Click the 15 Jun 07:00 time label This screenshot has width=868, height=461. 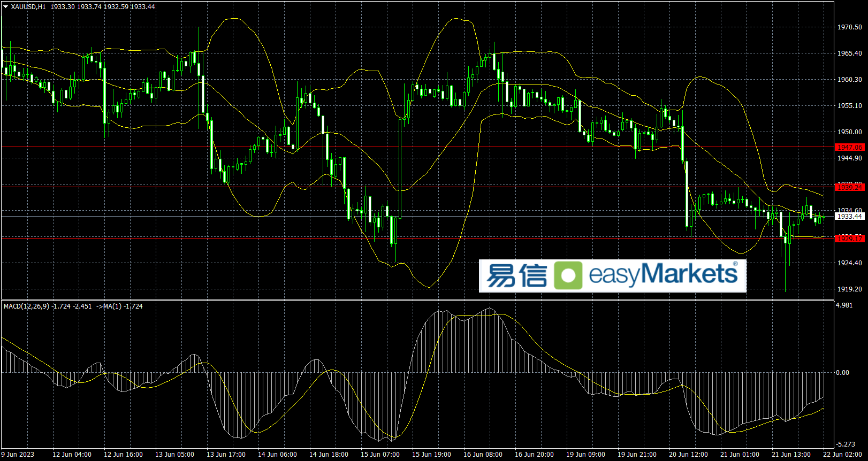click(x=380, y=455)
